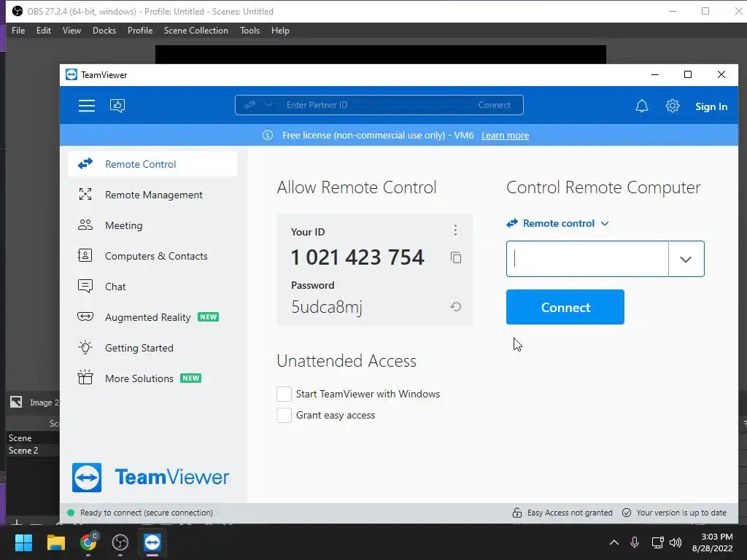Screen dimensions: 747x560
Task: Open the TeamViewer hamburger menu
Action: [87, 106]
